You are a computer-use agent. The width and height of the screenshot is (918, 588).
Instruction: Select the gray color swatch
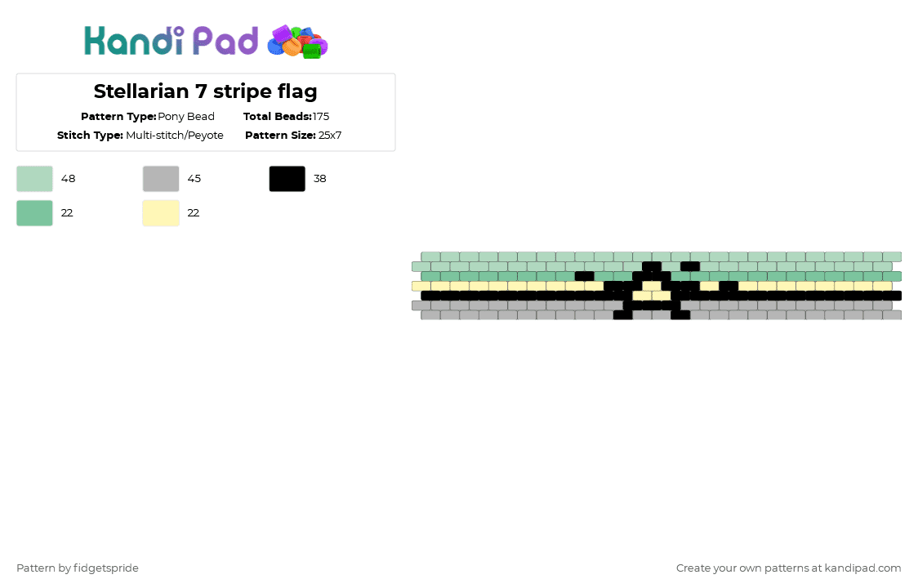click(x=161, y=179)
